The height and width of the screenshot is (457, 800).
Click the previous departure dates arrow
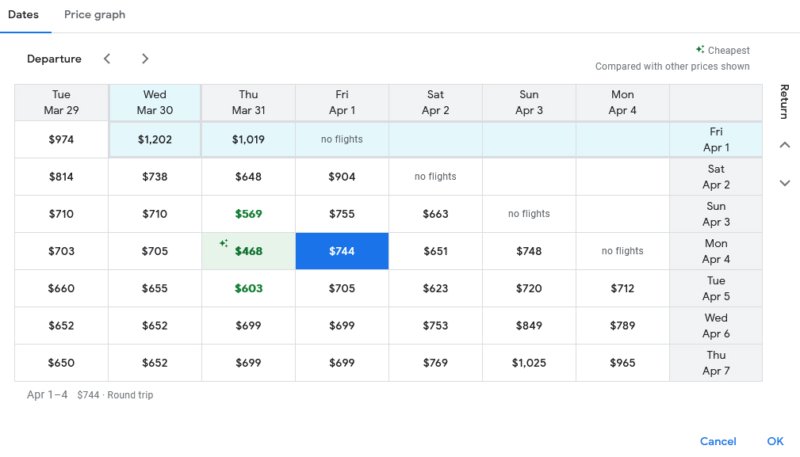107,59
